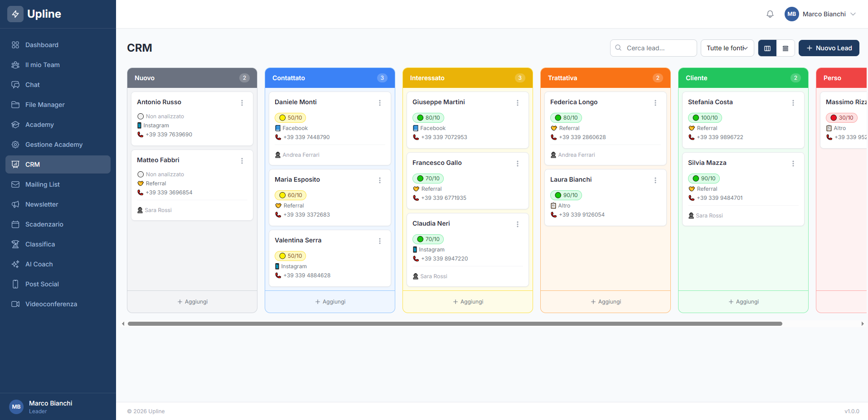Screen dimensions: 868x420
Task: Open the Newsletter section
Action: click(41, 204)
